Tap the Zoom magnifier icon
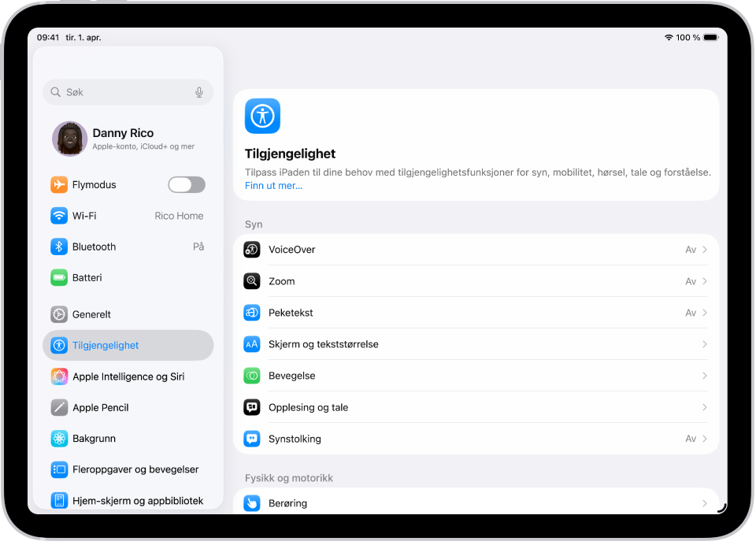 (252, 281)
